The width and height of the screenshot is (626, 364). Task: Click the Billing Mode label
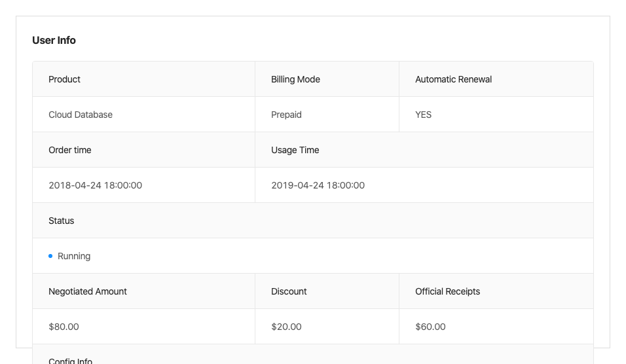[x=295, y=79]
